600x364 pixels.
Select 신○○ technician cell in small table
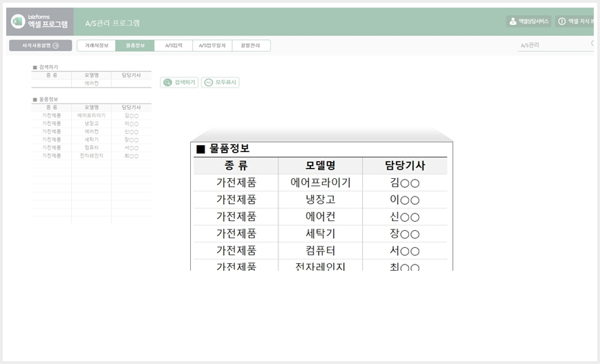(131, 131)
